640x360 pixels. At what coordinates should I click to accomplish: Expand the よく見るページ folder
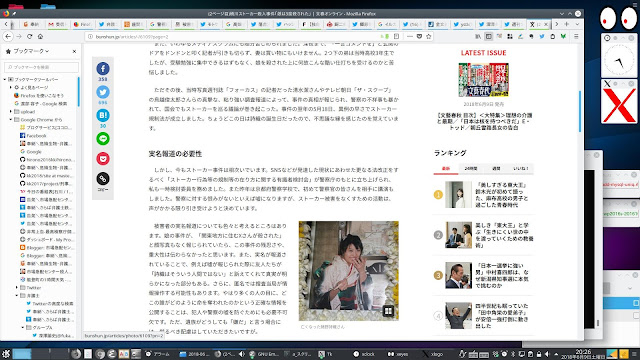(x=11, y=87)
